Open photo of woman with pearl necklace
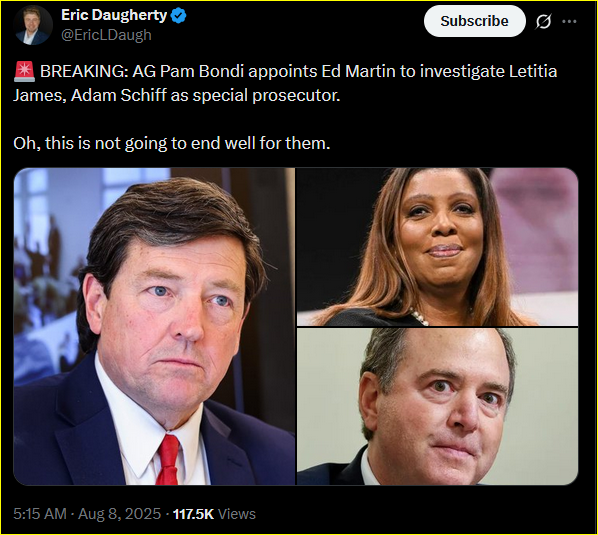 (437, 247)
